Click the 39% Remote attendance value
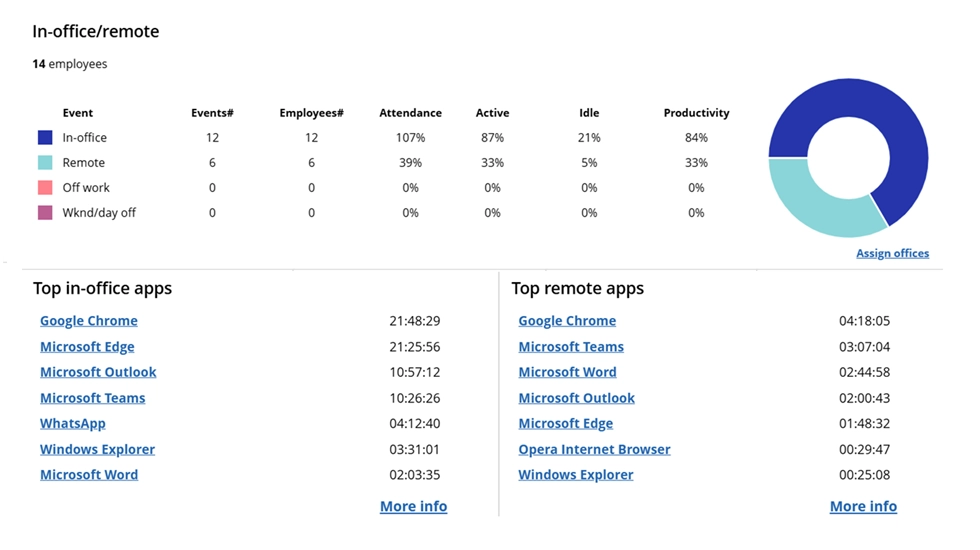 411,162
